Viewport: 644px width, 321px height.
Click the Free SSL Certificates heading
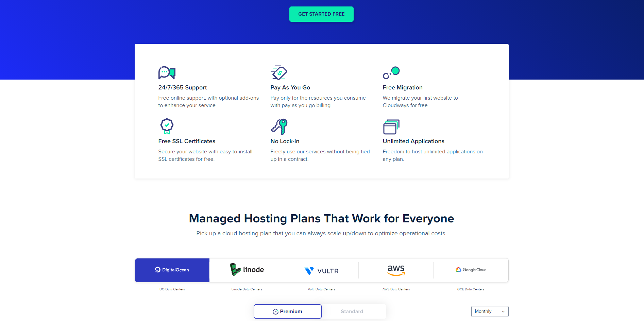[187, 141]
